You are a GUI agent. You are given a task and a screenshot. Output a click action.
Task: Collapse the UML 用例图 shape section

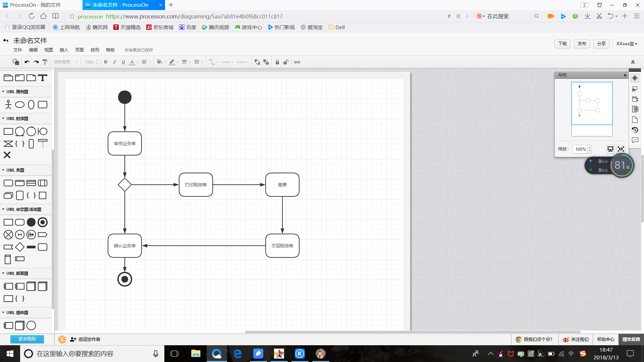(x=17, y=92)
